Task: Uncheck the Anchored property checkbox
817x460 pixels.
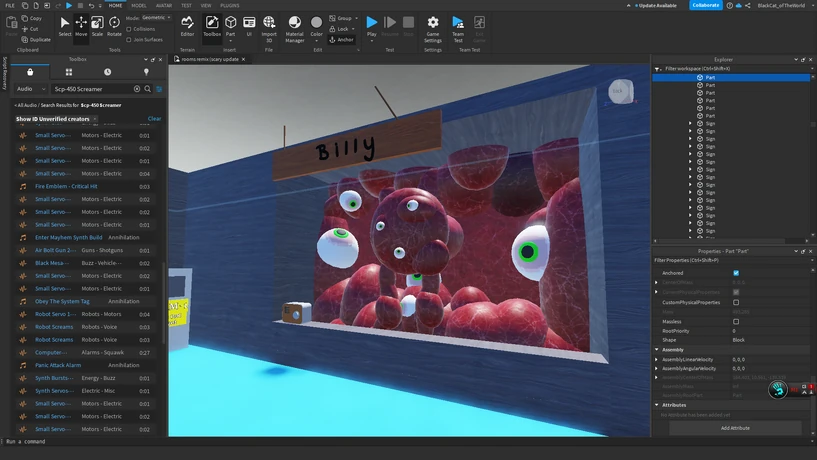Action: pyautogui.click(x=736, y=273)
